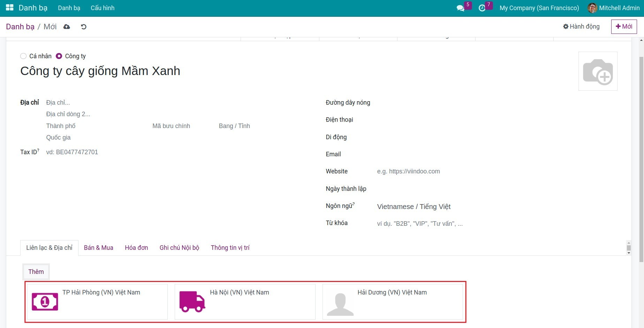
Task: Click the page vertical scrollbar
Action: (x=641, y=157)
